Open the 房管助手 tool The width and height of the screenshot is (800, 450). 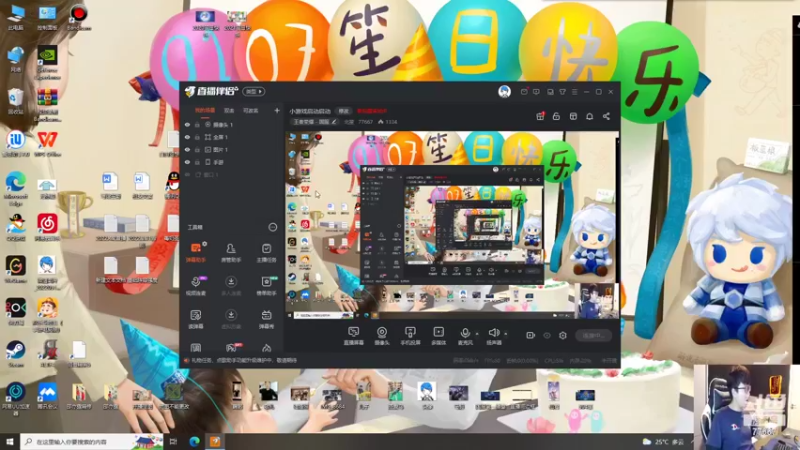[231, 253]
